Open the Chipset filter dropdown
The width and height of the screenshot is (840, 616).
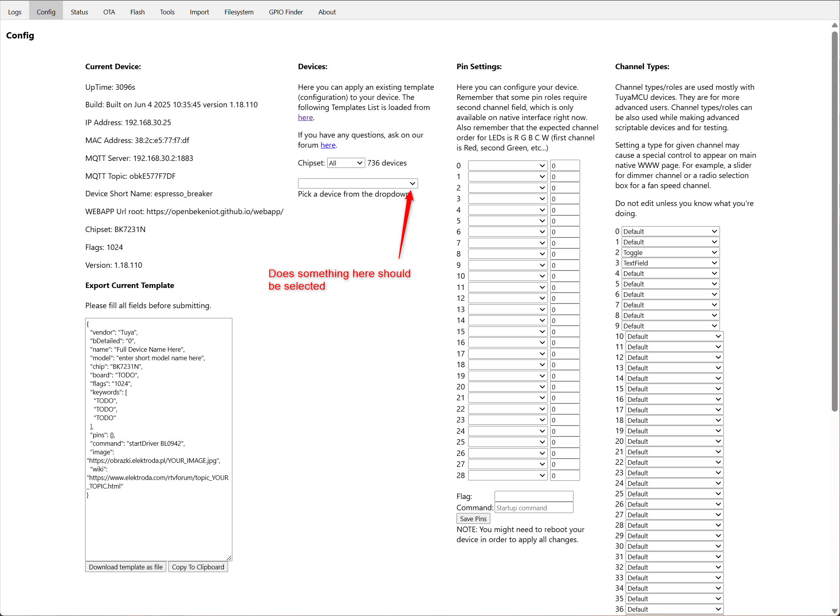click(x=346, y=163)
